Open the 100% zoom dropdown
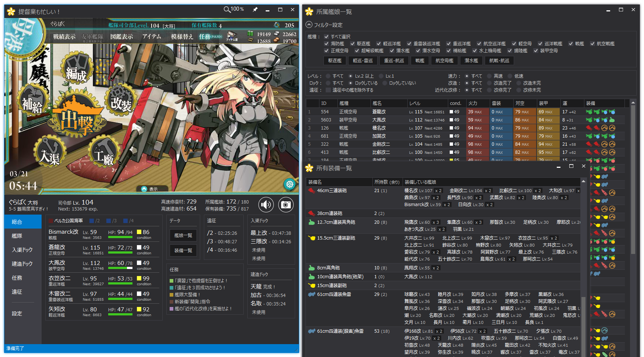 coord(234,9)
